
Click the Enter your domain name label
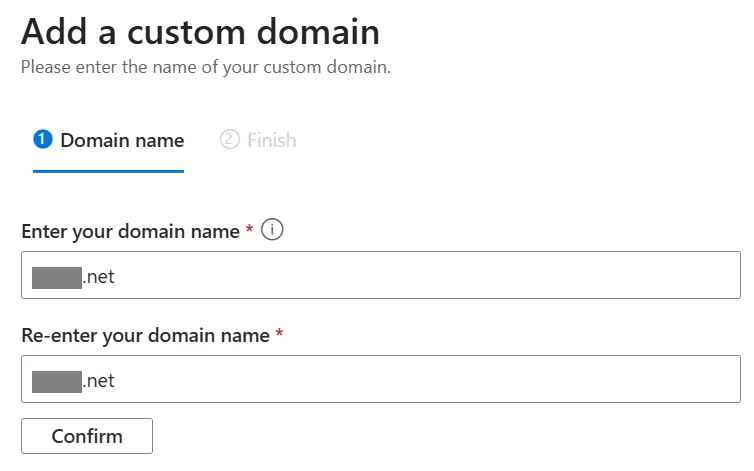(x=130, y=231)
